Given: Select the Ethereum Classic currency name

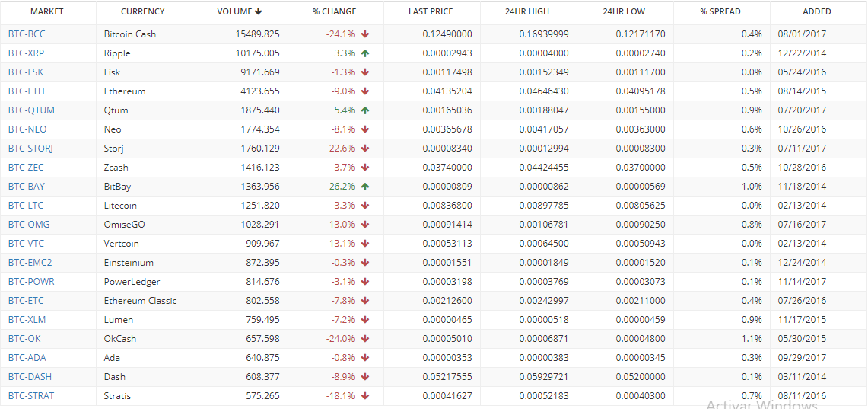Looking at the screenshot, I should (141, 301).
